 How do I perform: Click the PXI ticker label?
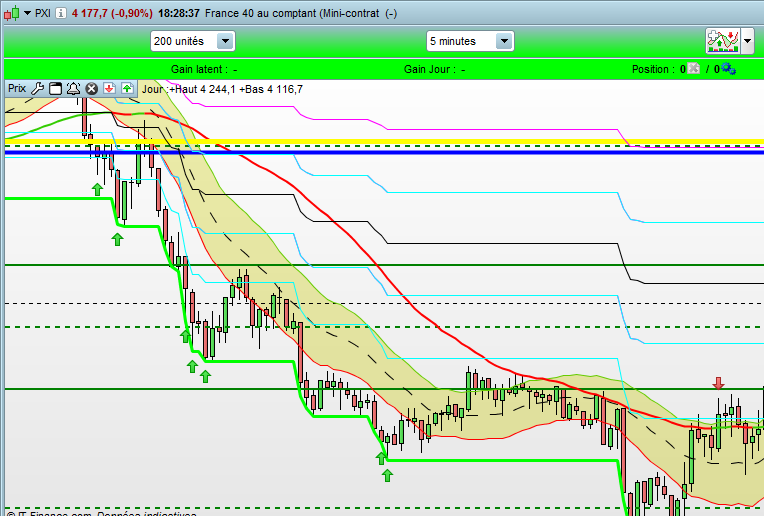[43, 13]
